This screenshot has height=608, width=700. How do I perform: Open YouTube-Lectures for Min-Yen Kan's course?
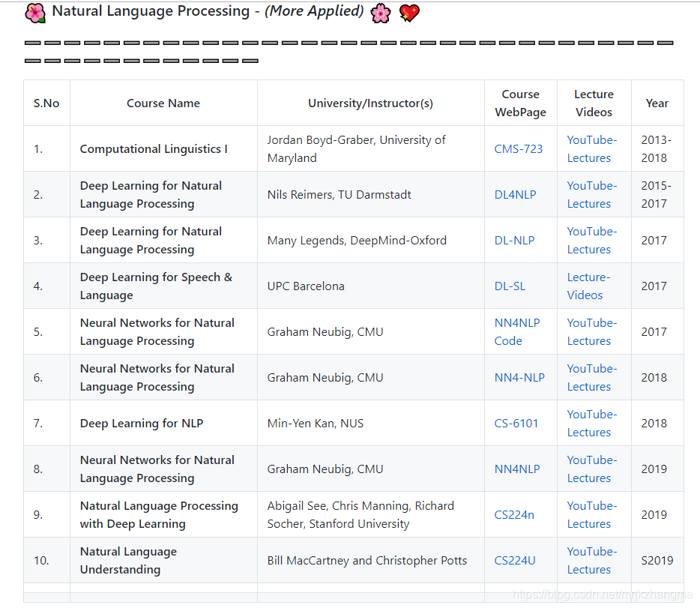coord(592,423)
